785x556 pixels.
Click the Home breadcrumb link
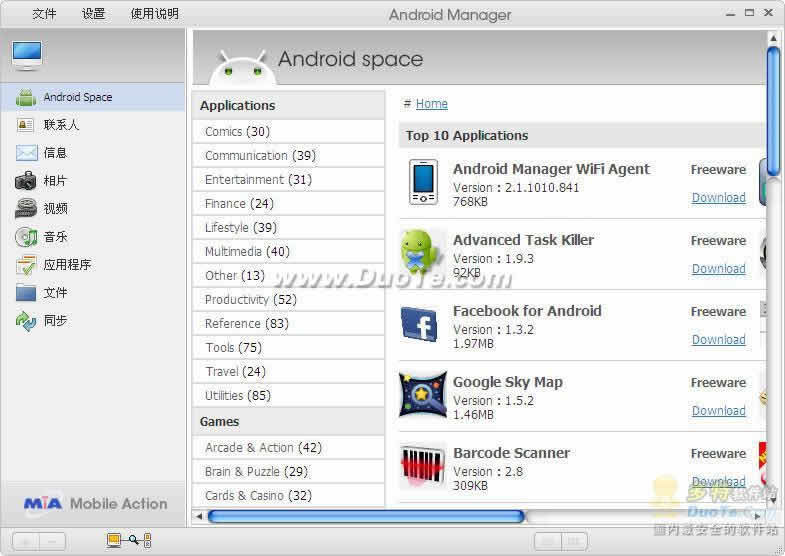[x=432, y=104]
